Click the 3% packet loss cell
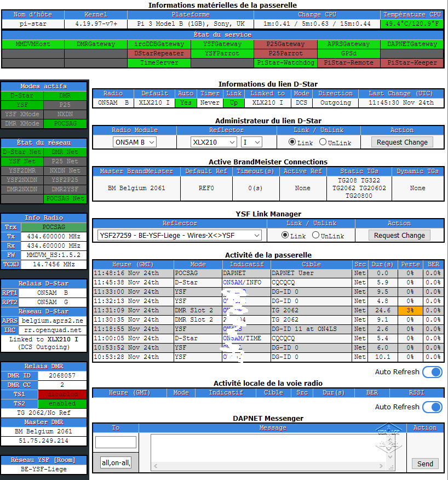The width and height of the screenshot is (448, 480). (410, 310)
